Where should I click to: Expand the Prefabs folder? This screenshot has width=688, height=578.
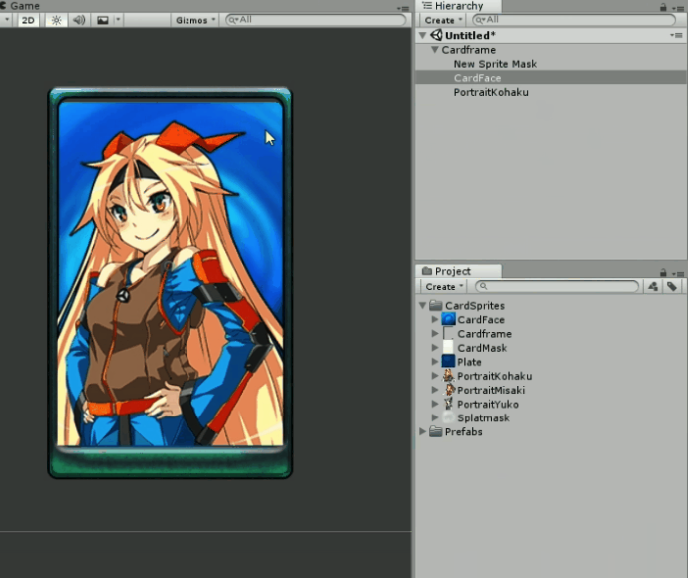pos(423,431)
